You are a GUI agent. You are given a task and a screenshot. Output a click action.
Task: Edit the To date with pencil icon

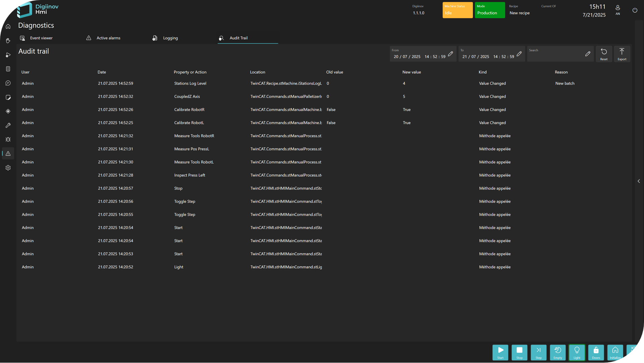(519, 54)
